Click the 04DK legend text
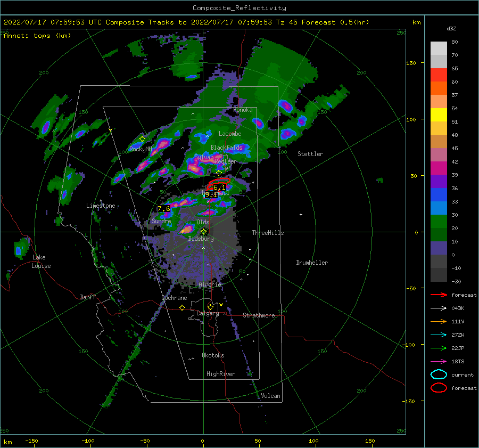The height and width of the screenshot is (448, 479). coord(458,308)
